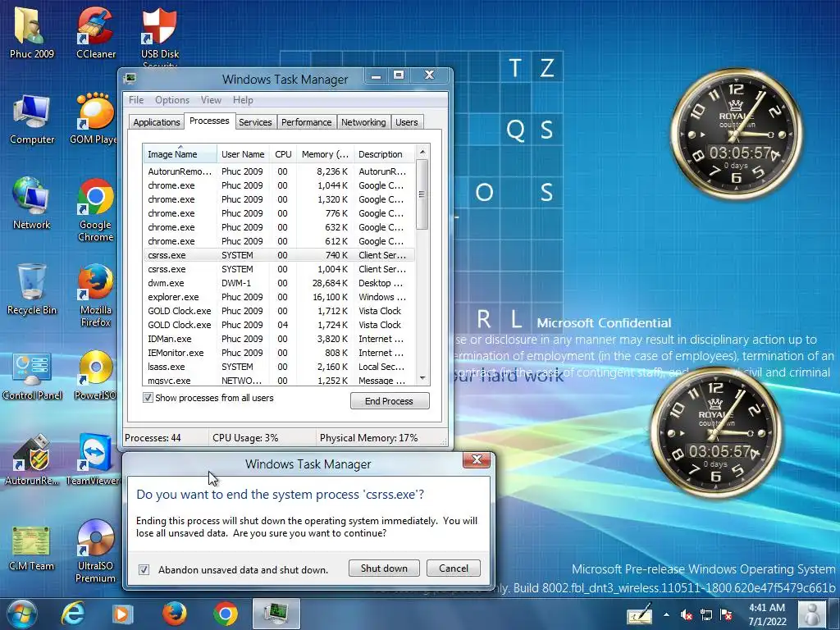Click the network tray icon

click(706, 615)
